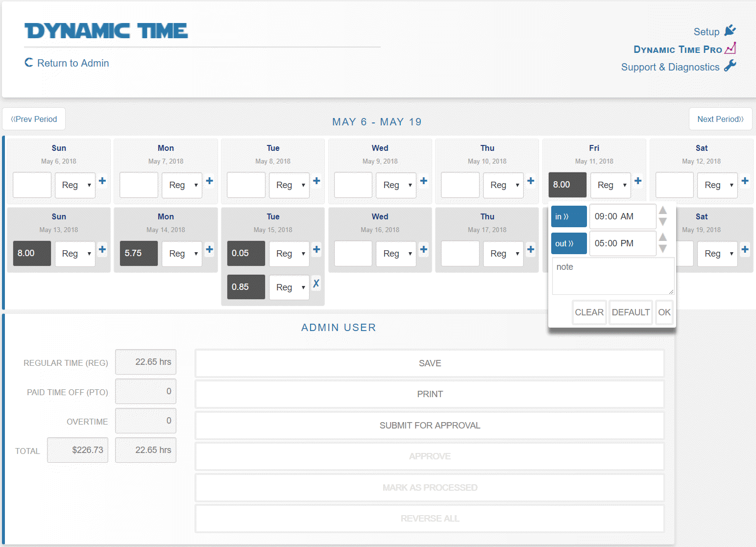Click the SAVE button

click(430, 363)
